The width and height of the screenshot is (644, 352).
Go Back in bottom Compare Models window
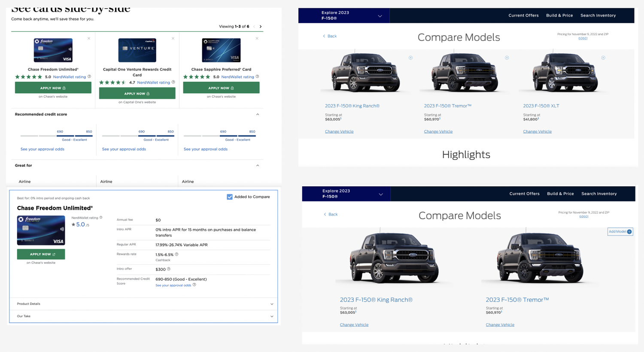(331, 214)
